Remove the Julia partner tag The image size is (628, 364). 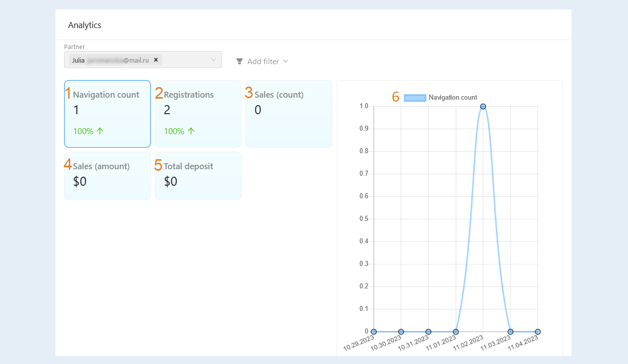pyautogui.click(x=156, y=60)
